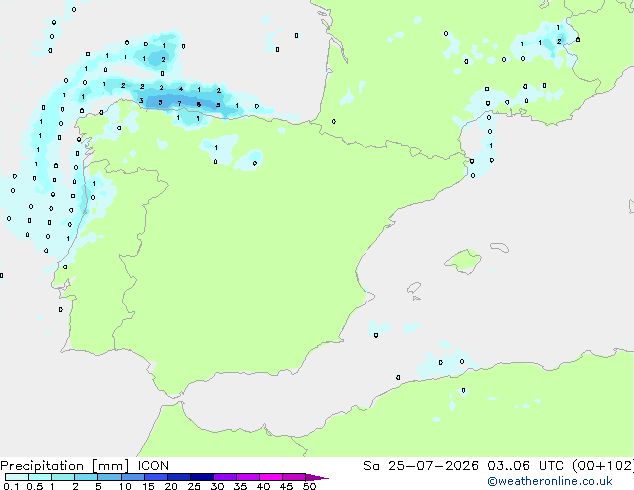Click the 'Precipitation [mm] ICON' title text

point(85,466)
